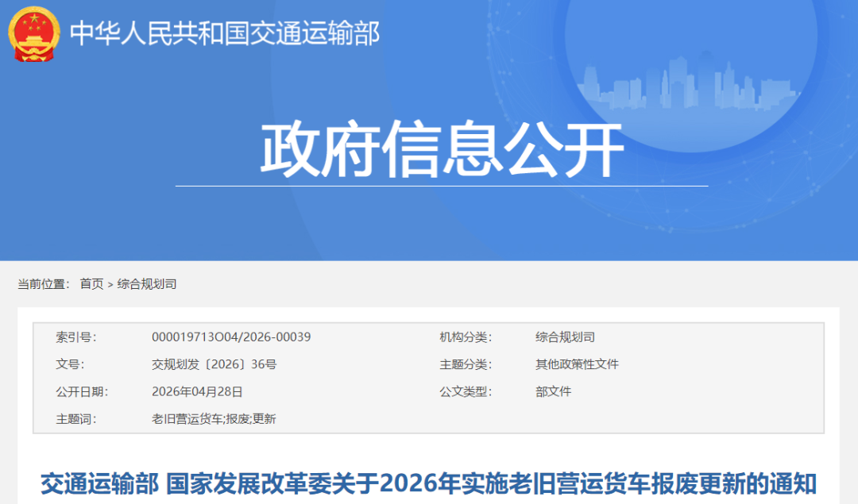Select the keywords 老旧营运货车;报废;更新
The image size is (858, 504).
214,420
